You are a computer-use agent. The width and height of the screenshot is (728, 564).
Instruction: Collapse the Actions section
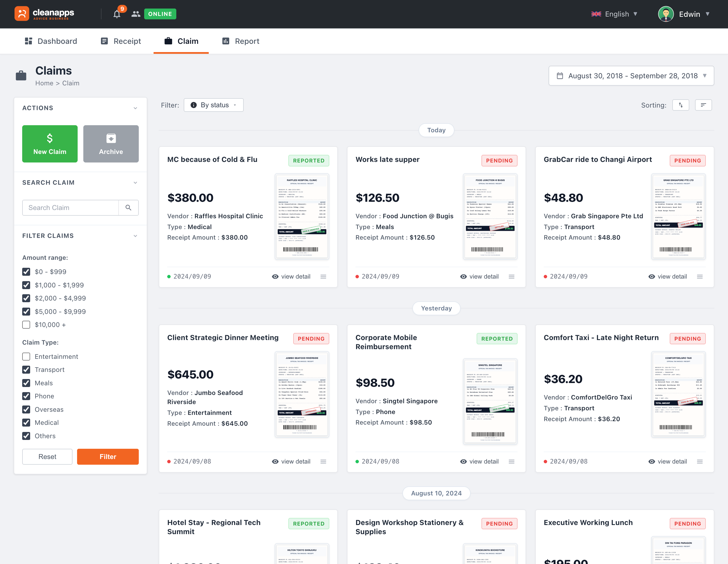pos(135,108)
